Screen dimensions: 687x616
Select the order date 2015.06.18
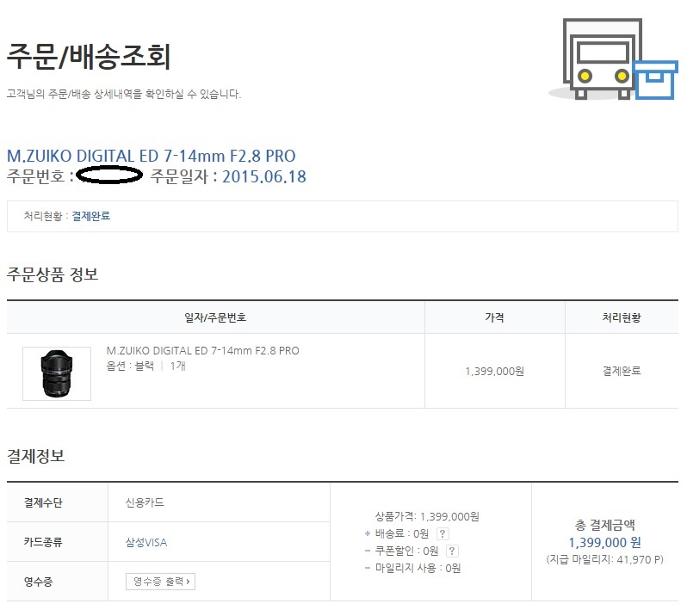(x=263, y=177)
